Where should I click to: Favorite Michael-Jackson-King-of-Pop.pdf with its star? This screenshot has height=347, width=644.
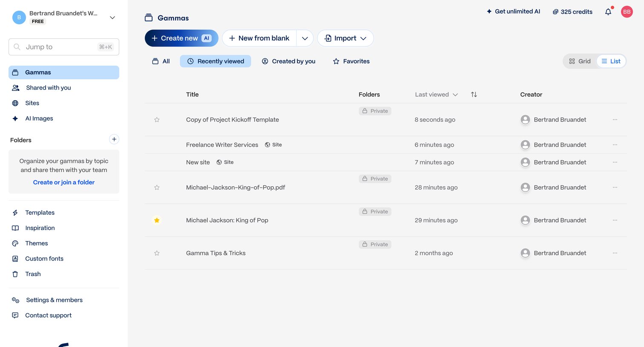pos(157,188)
